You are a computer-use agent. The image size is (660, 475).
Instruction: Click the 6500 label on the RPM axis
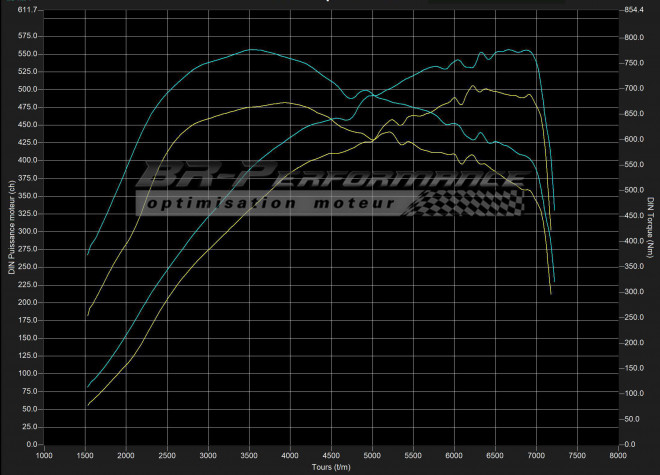point(495,455)
